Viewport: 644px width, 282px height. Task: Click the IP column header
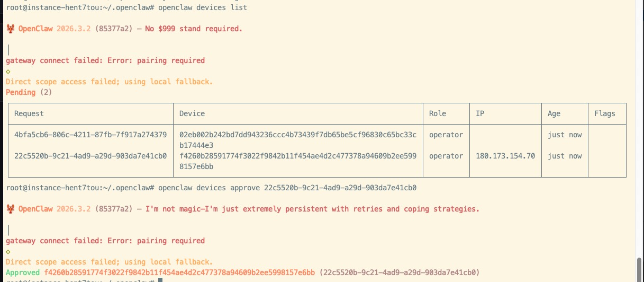point(480,113)
